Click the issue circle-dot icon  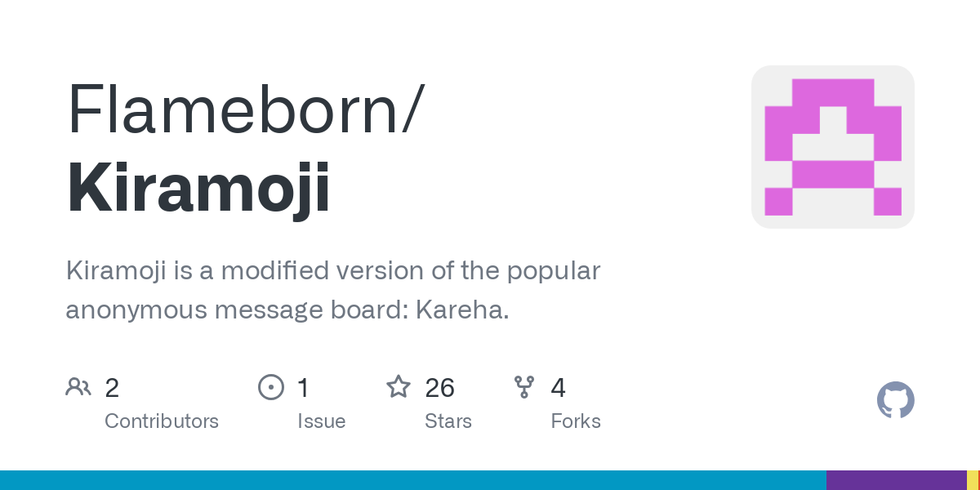tap(270, 386)
